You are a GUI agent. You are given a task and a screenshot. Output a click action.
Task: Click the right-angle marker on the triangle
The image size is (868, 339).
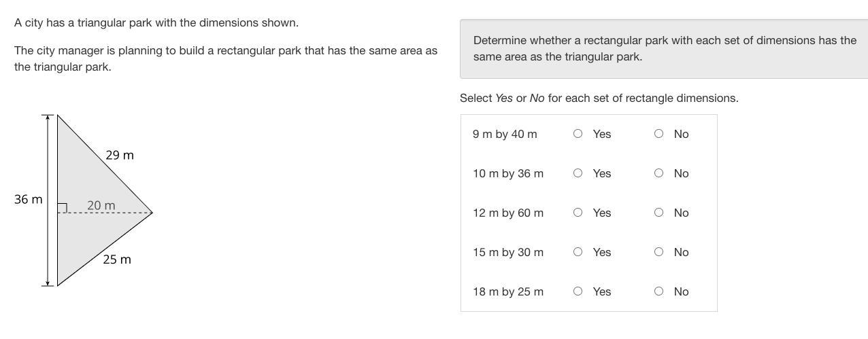point(62,208)
